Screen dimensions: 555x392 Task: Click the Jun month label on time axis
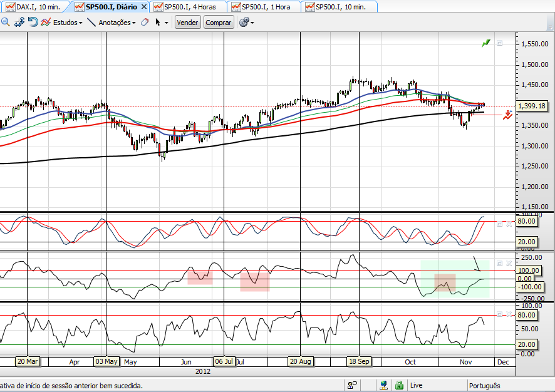(x=186, y=362)
